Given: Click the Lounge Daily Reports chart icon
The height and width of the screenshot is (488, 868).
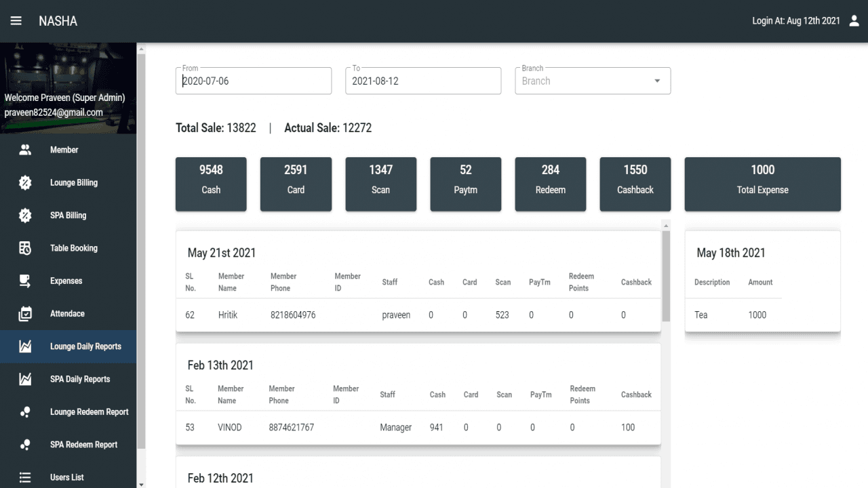Looking at the screenshot, I should pyautogui.click(x=25, y=346).
